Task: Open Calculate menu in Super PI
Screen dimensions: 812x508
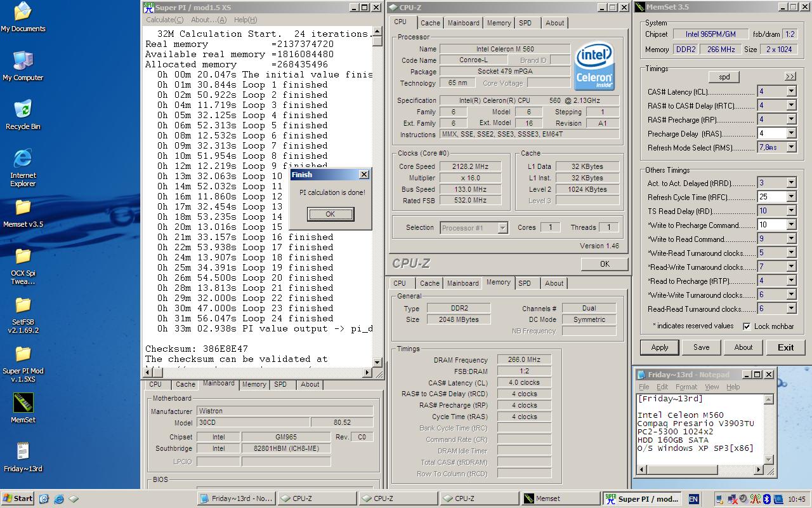Action: pos(164,20)
